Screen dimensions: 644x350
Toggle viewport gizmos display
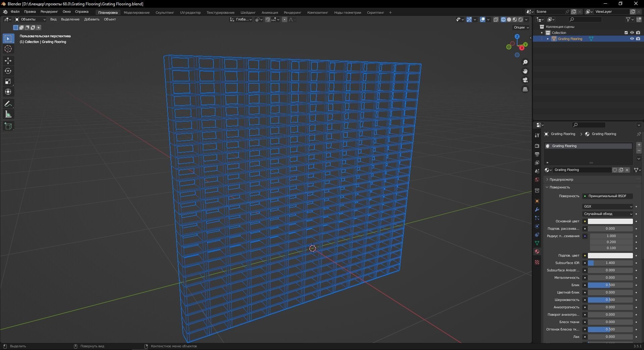point(469,19)
